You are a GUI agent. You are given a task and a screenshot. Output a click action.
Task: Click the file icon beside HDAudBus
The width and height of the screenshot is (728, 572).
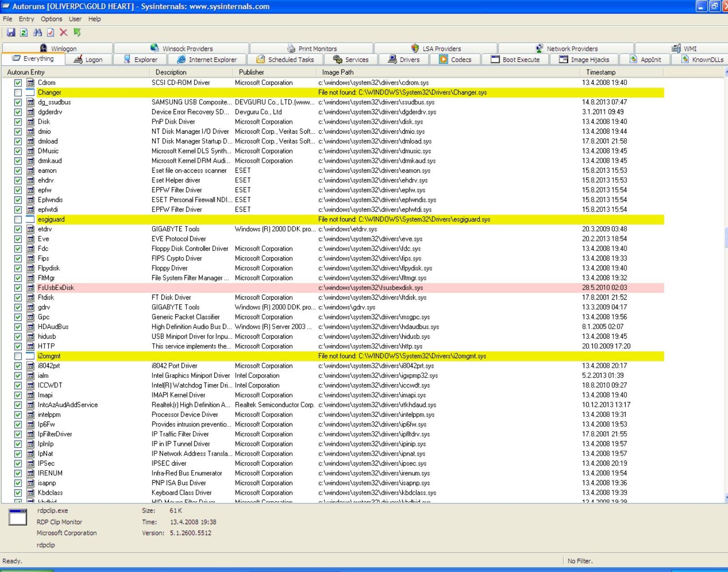tap(30, 327)
